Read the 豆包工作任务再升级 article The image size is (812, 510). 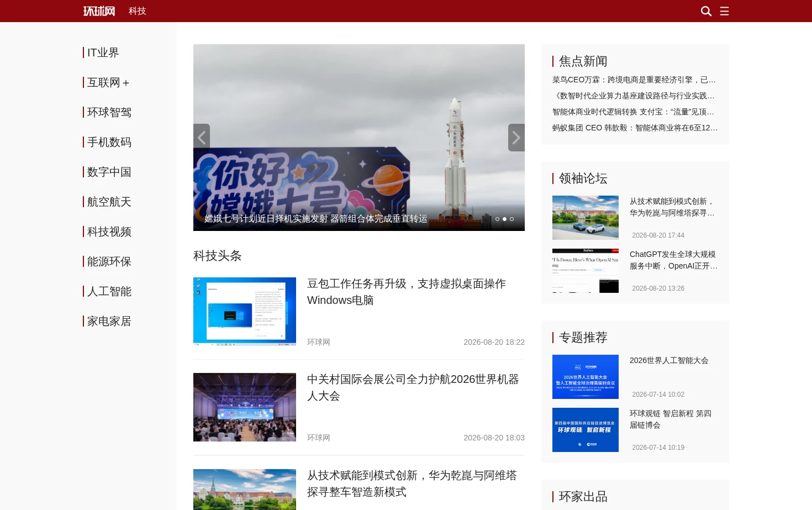click(407, 292)
